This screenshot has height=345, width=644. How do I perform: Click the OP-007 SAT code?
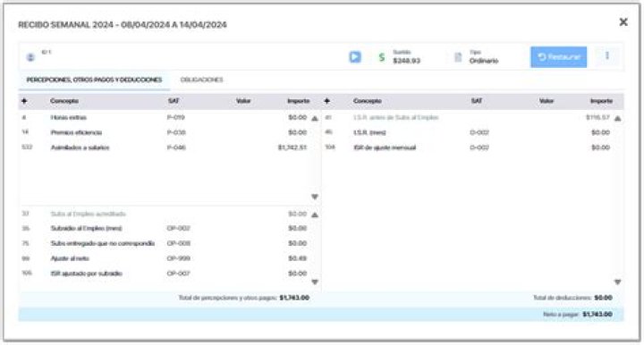(x=178, y=273)
